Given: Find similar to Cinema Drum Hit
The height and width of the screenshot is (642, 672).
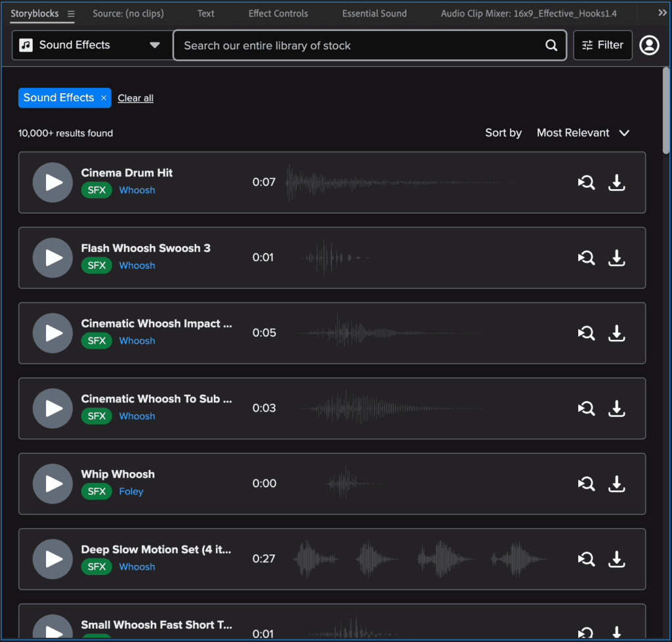Looking at the screenshot, I should point(586,182).
